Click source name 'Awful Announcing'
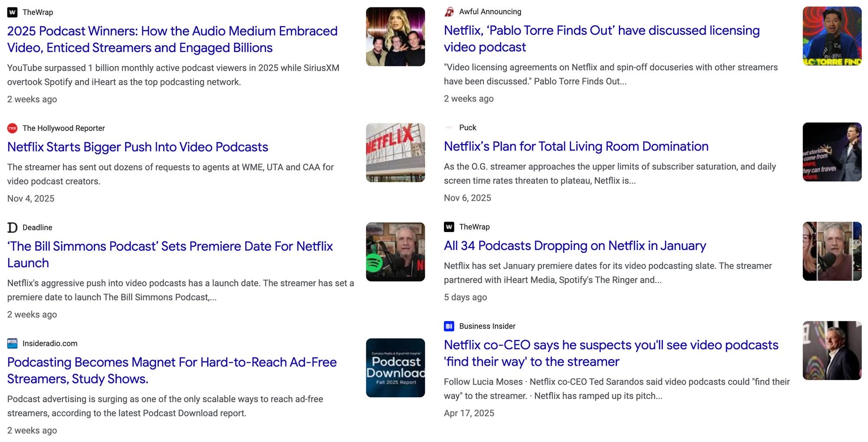868x442 pixels. click(x=490, y=12)
